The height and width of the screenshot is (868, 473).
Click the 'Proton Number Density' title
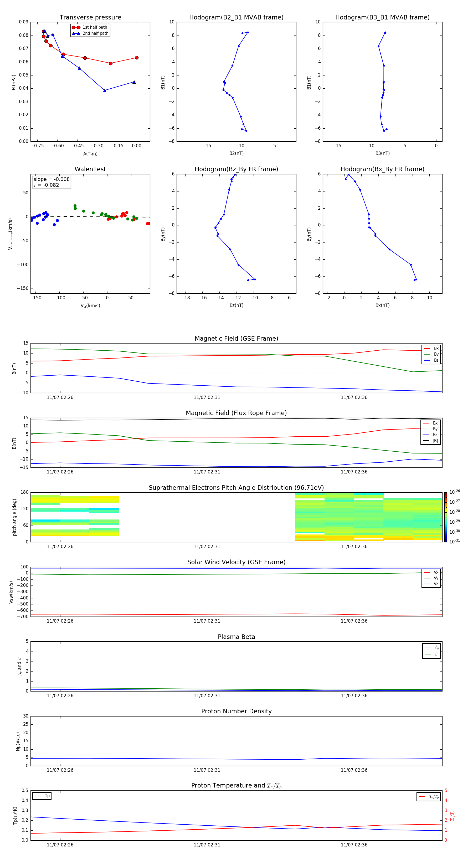[x=236, y=711]
